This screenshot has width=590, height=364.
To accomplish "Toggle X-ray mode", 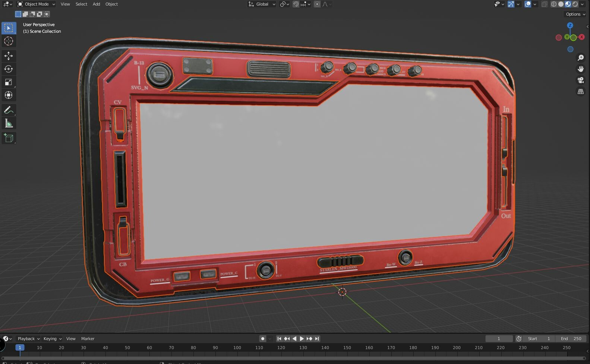I will pyautogui.click(x=544, y=4).
